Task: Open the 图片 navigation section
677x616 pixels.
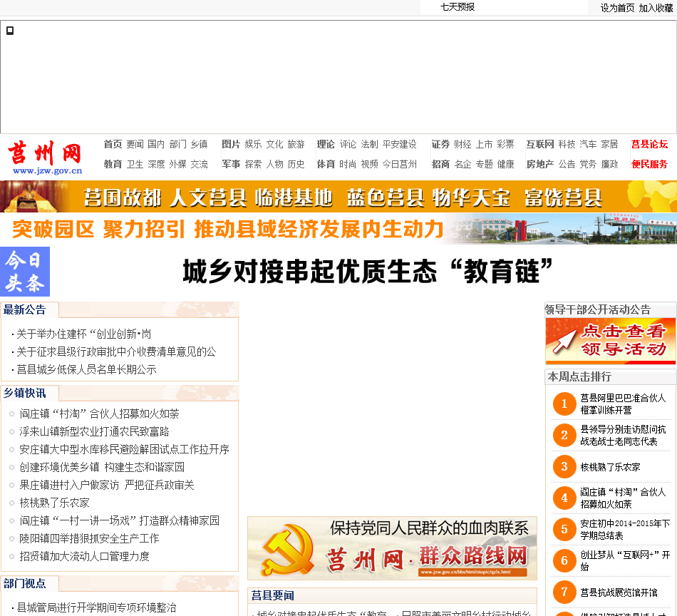Action: (231, 144)
